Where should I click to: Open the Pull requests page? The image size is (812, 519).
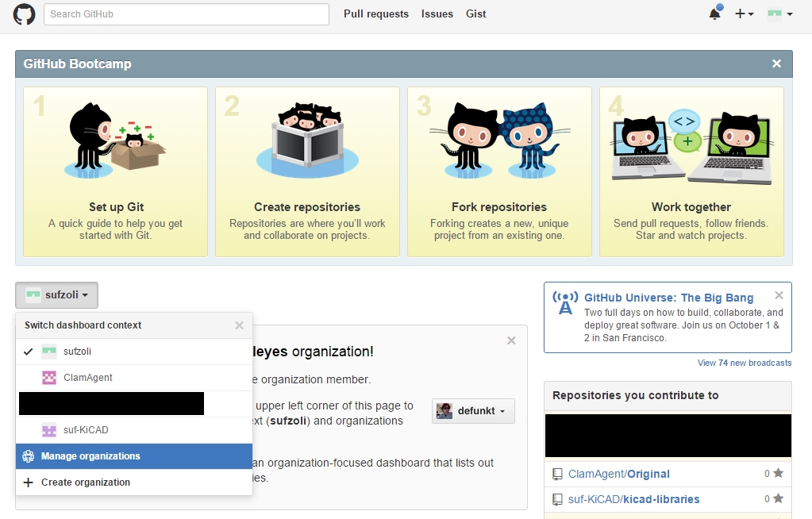[375, 13]
